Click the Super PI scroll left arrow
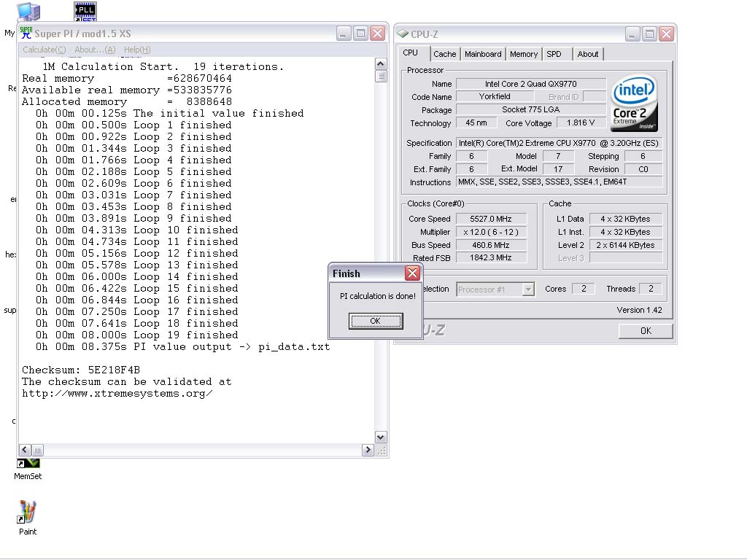The width and height of the screenshot is (747, 560). [26, 450]
